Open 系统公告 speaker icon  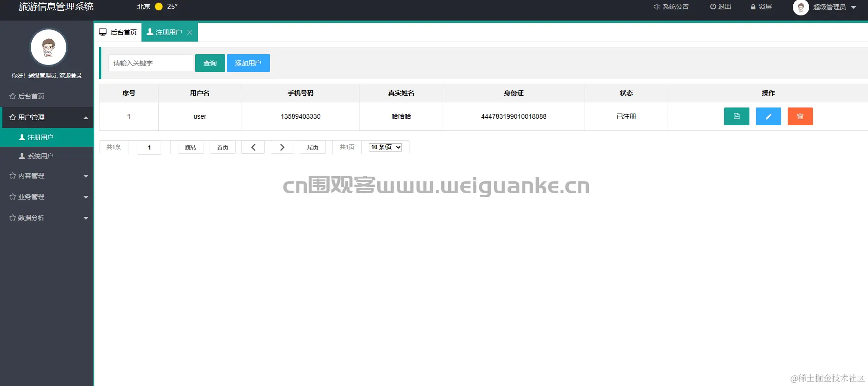[656, 7]
